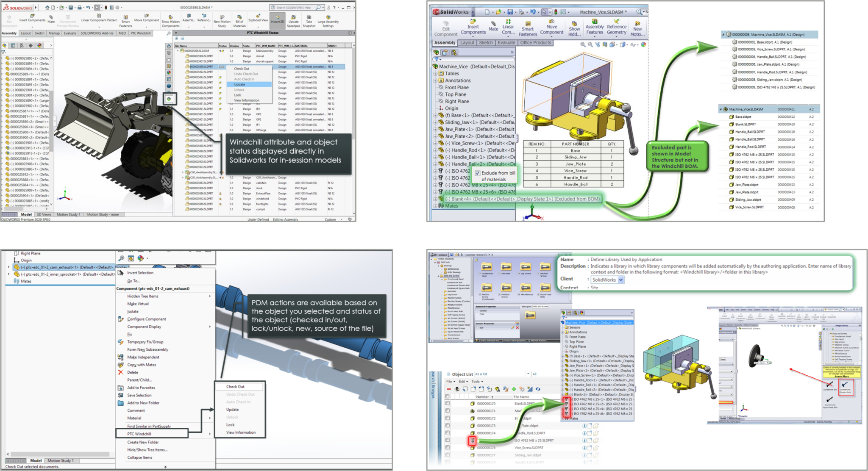Check the row checkbox for 0000000170 Blank.SLDPRT
This screenshot has width=868, height=471.
point(448,404)
